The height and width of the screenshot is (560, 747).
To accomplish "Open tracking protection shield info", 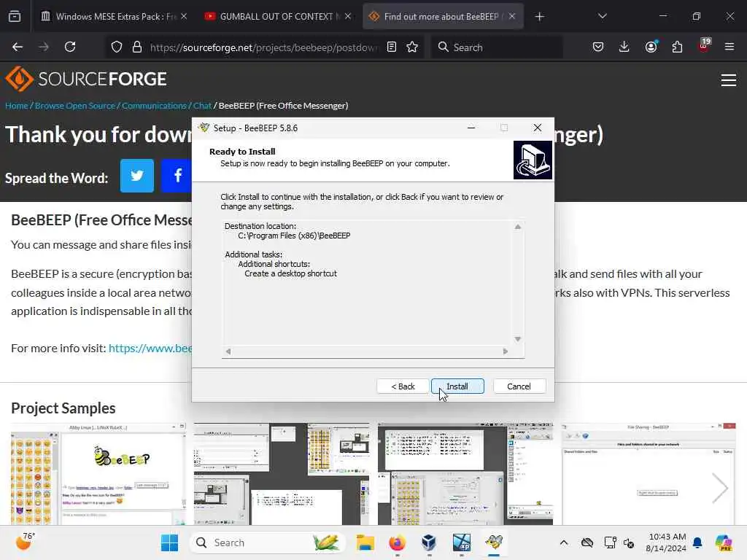I will click(x=117, y=47).
